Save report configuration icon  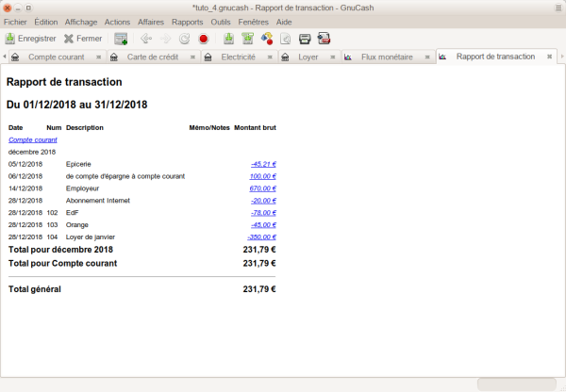point(247,39)
